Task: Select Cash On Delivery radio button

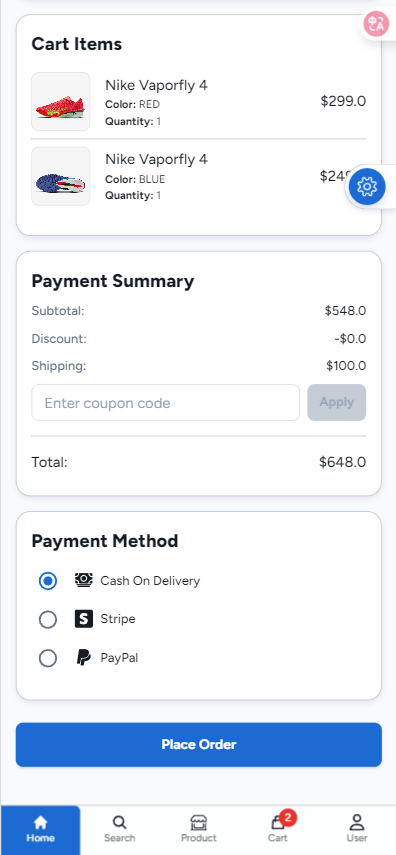Action: (48, 581)
